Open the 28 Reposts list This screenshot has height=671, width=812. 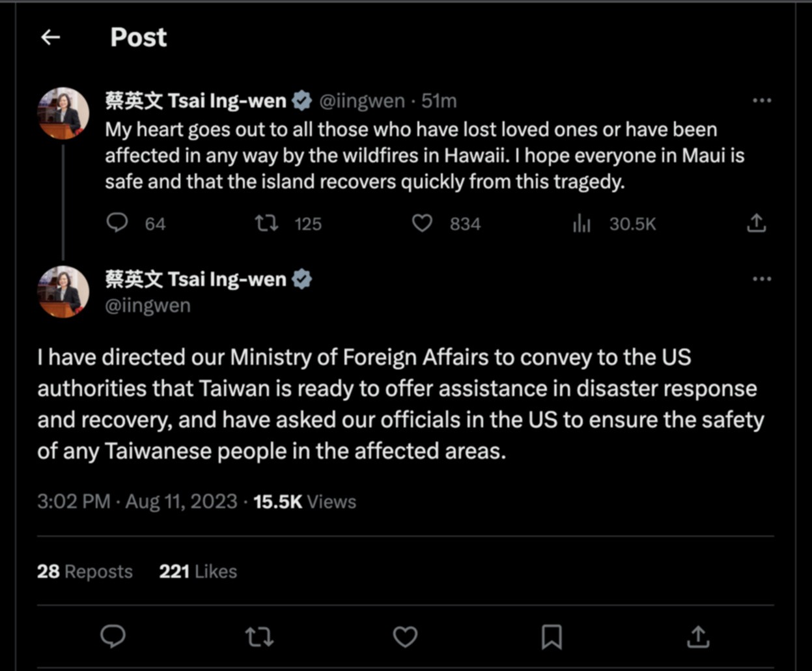point(85,571)
